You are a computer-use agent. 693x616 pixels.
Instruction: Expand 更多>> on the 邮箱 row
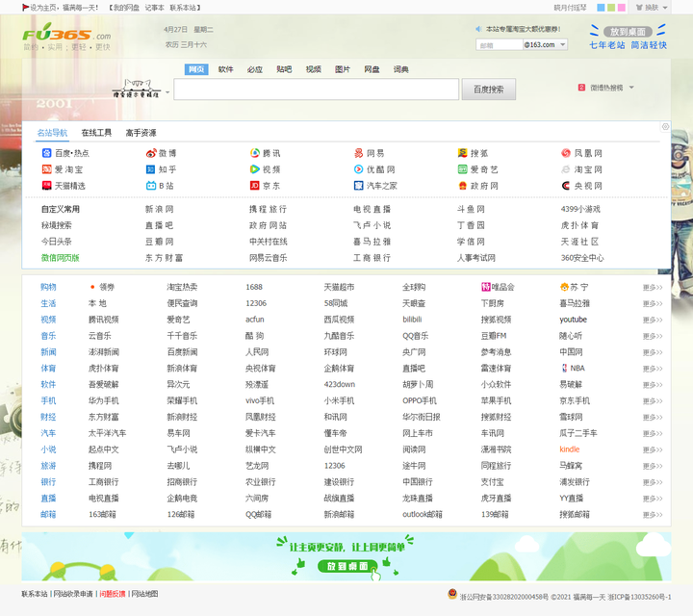[653, 515]
